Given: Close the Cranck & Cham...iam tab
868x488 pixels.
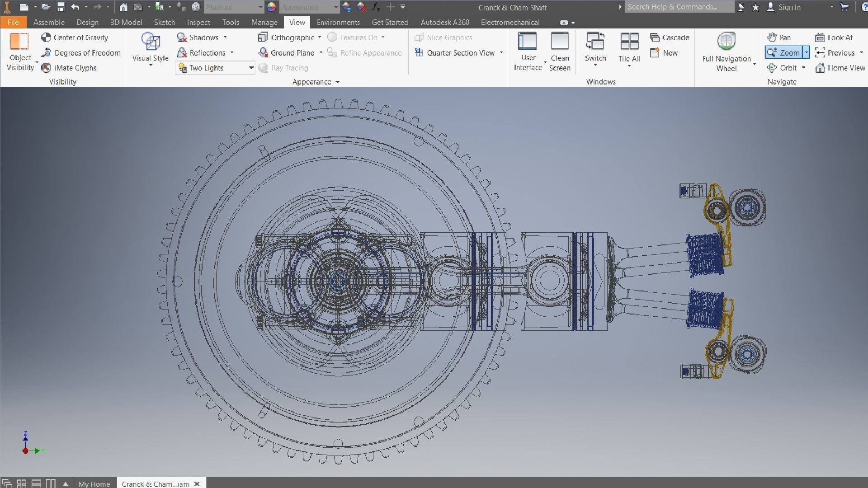Looking at the screenshot, I should [x=197, y=484].
